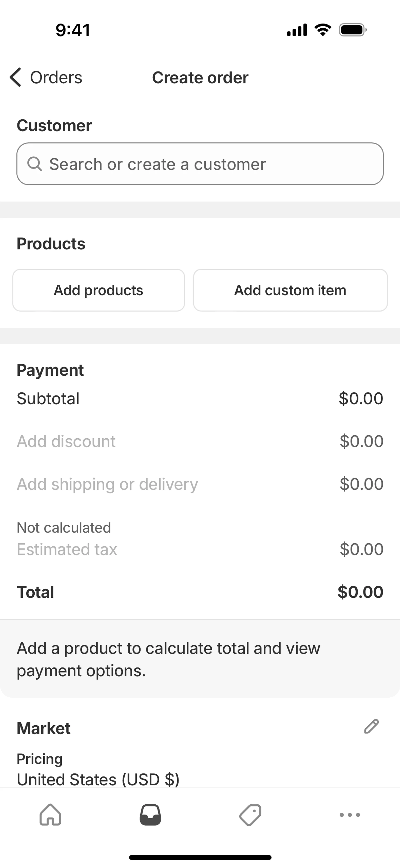Go back via the Orders label
Image resolution: width=400 pixels, height=868 pixels.
[56, 78]
